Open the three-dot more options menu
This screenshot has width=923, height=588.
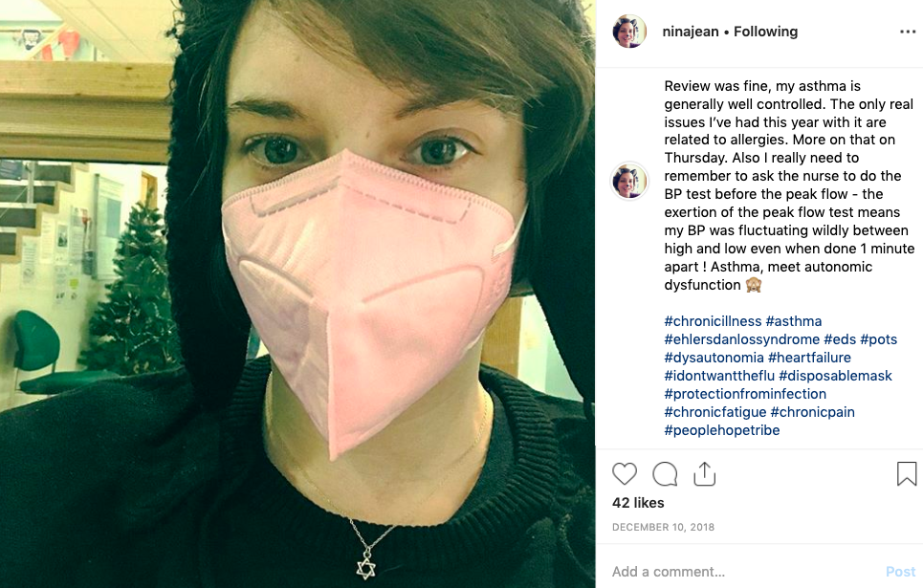pyautogui.click(x=908, y=32)
